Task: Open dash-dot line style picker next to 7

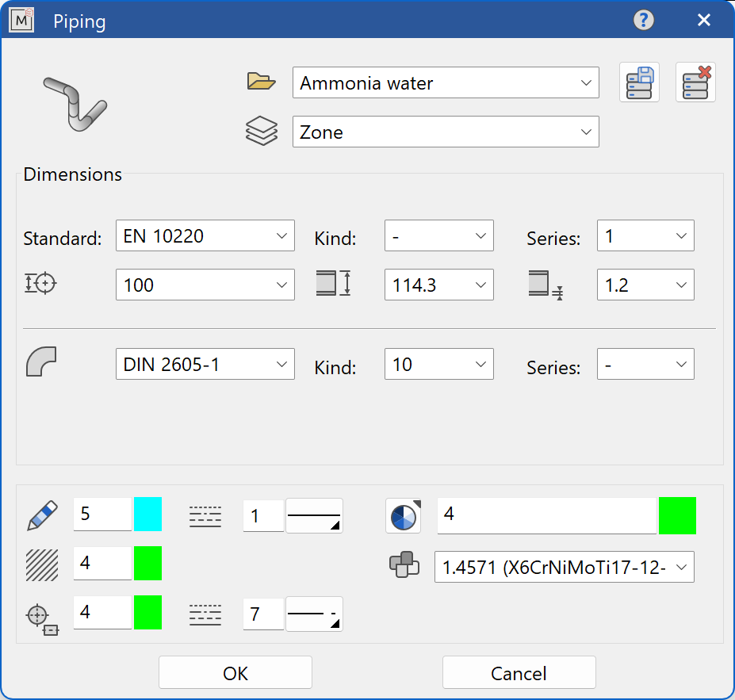Action: point(314,614)
